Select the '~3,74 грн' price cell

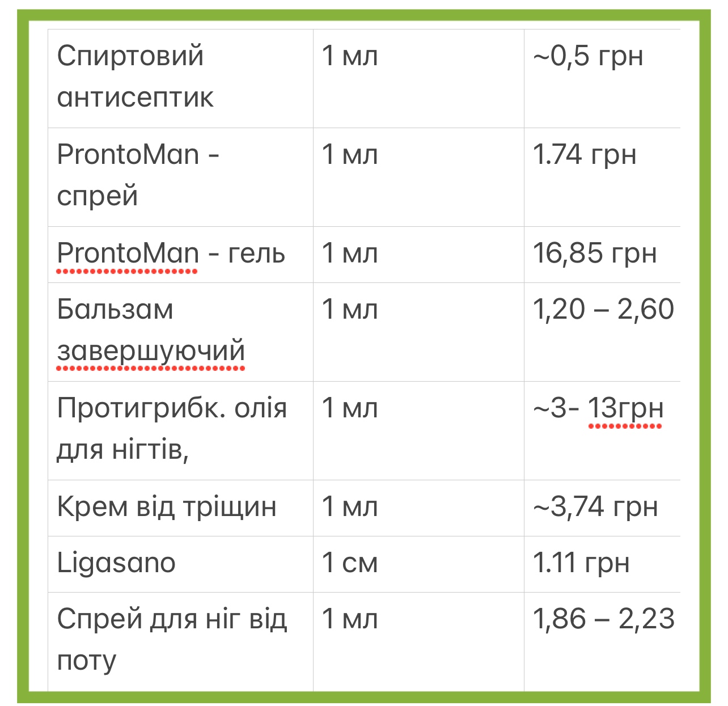click(x=602, y=508)
